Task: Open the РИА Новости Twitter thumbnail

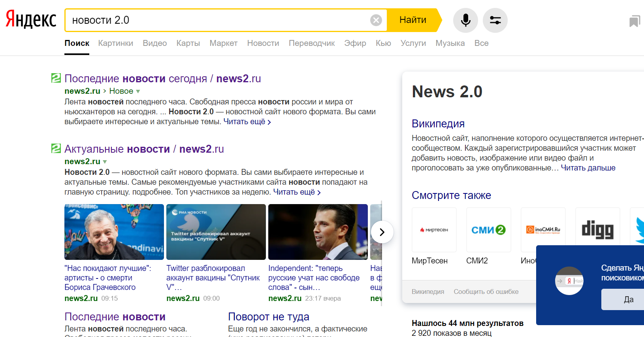Action: [216, 232]
